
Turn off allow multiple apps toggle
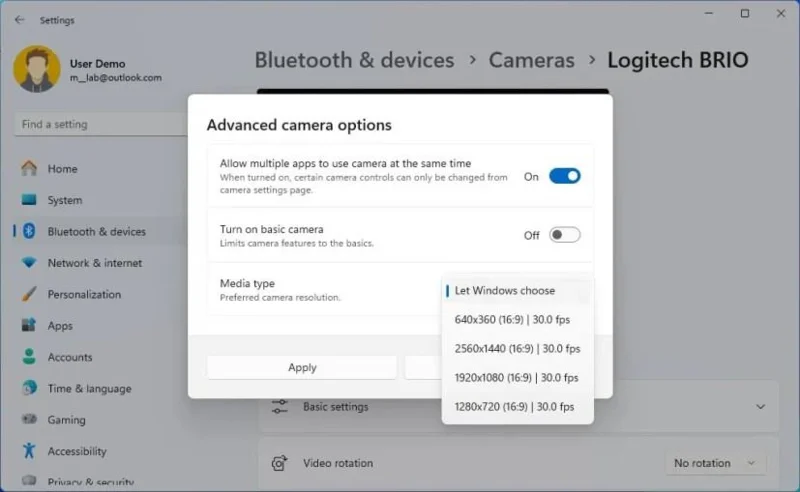(564, 176)
